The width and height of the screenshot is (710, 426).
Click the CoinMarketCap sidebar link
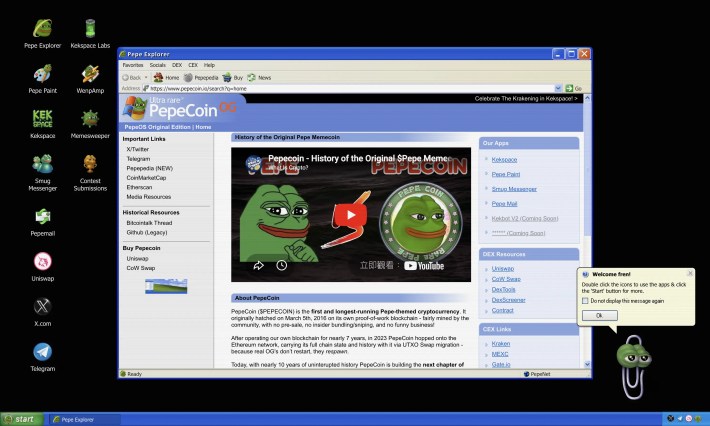pos(145,177)
